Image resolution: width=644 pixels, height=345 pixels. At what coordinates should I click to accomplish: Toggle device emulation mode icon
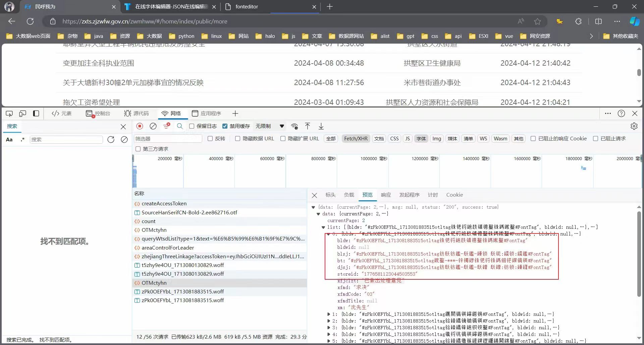click(22, 114)
